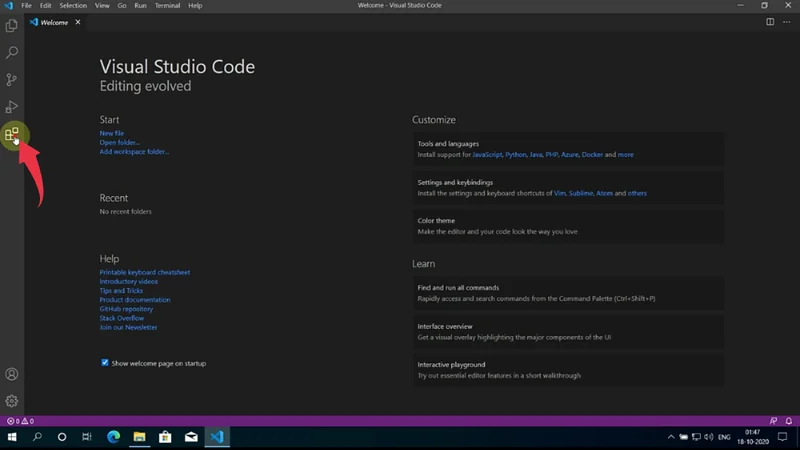
Task: Open the Accounts menu icon
Action: tap(12, 374)
